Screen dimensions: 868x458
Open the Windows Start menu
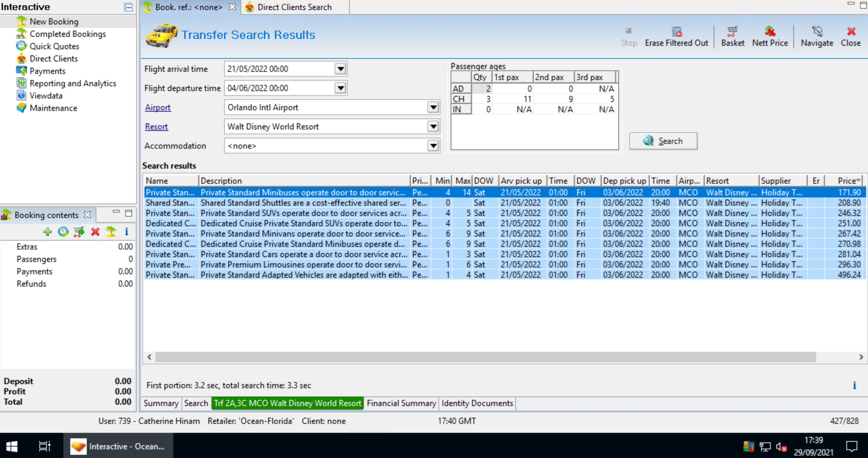pyautogui.click(x=12, y=446)
